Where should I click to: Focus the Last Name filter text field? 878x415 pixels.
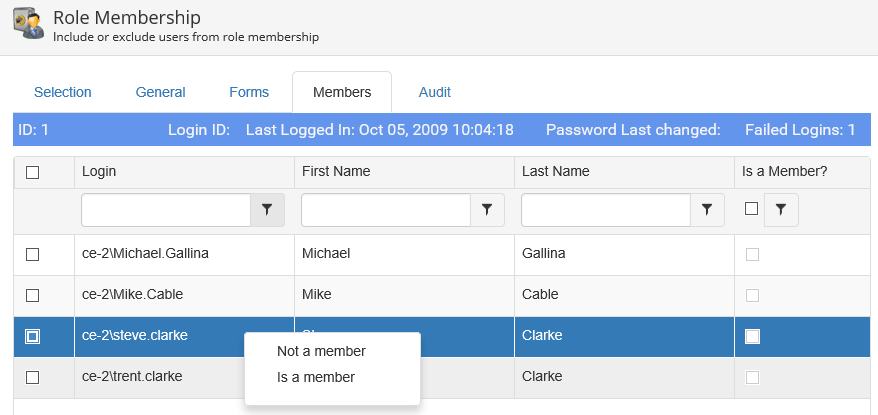(x=605, y=210)
